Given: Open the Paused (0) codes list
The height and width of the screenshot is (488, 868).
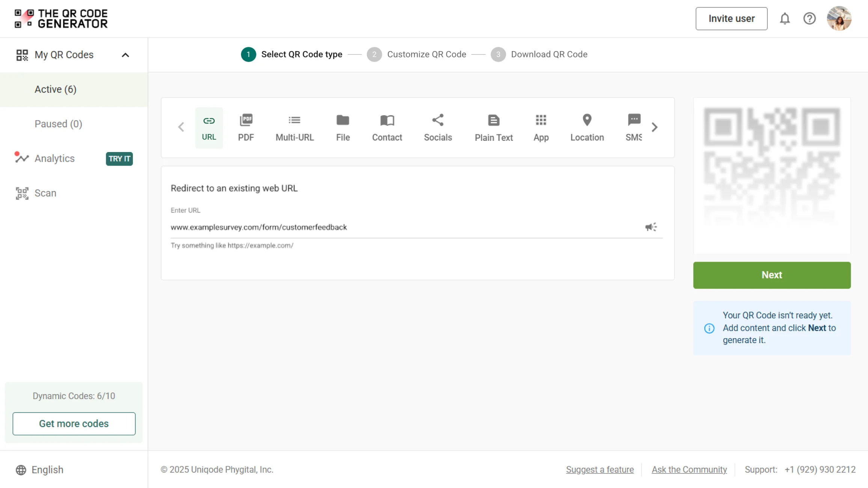Looking at the screenshot, I should pos(58,124).
